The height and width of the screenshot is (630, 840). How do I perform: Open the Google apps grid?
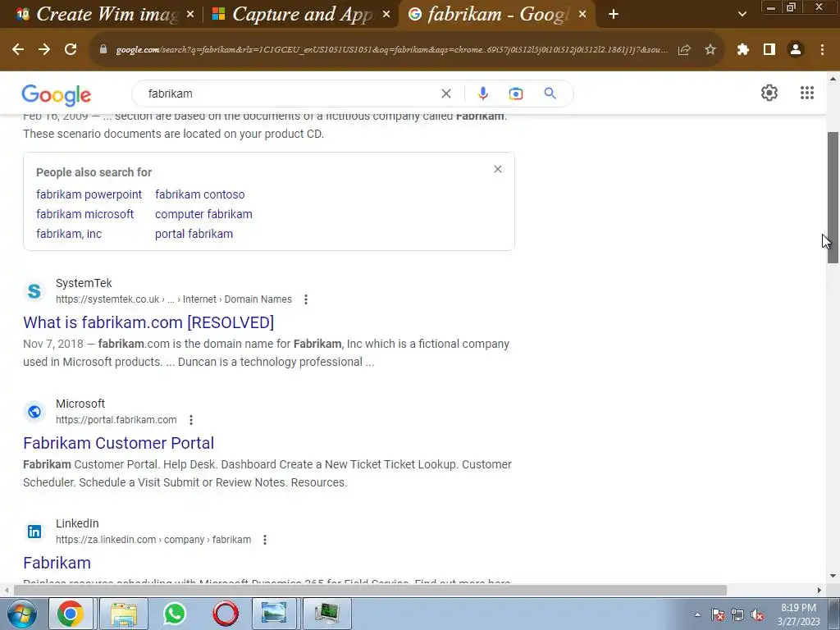pos(807,93)
